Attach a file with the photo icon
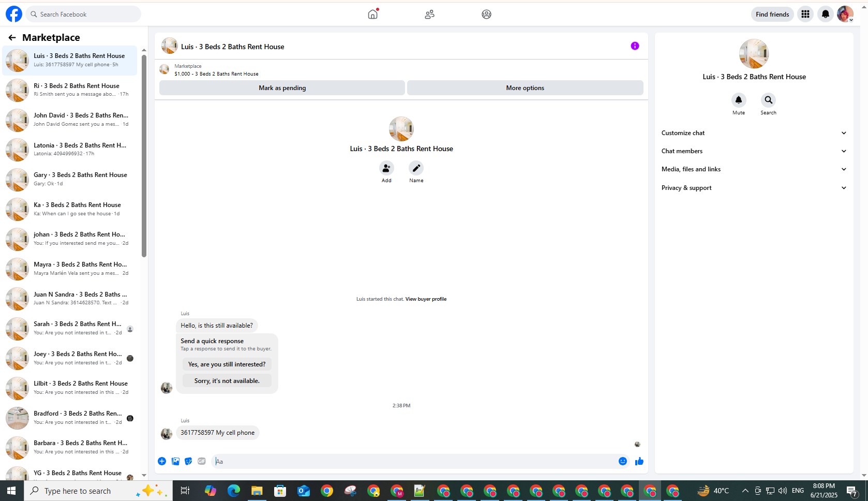The height and width of the screenshot is (501, 868). [x=175, y=461]
